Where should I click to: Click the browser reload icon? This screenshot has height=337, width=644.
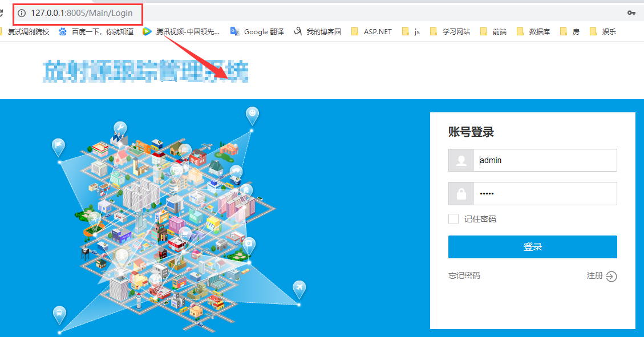[1, 13]
